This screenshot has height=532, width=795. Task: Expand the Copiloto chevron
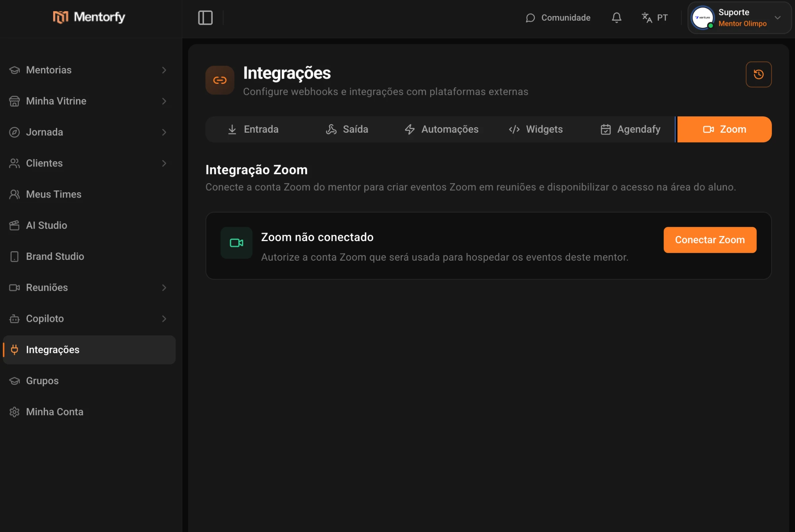point(164,319)
